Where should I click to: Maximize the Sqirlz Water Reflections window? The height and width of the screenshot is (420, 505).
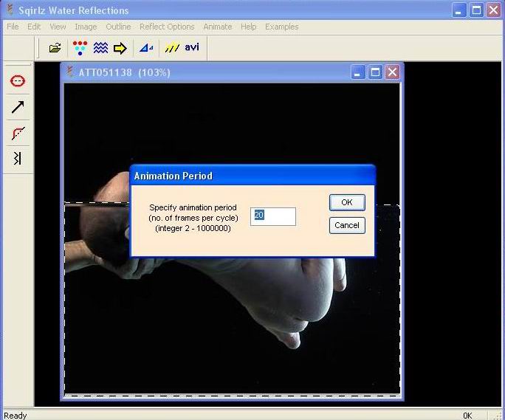(x=476, y=10)
